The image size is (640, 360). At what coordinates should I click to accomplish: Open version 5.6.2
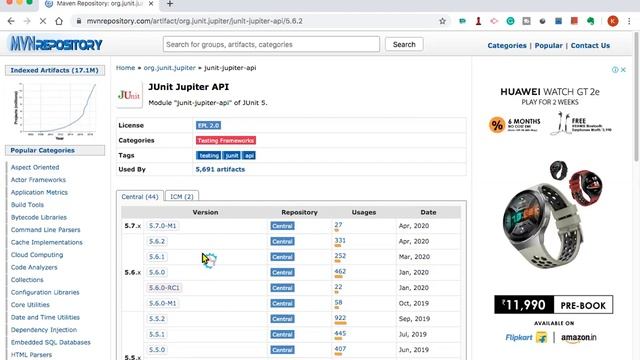[x=157, y=241]
